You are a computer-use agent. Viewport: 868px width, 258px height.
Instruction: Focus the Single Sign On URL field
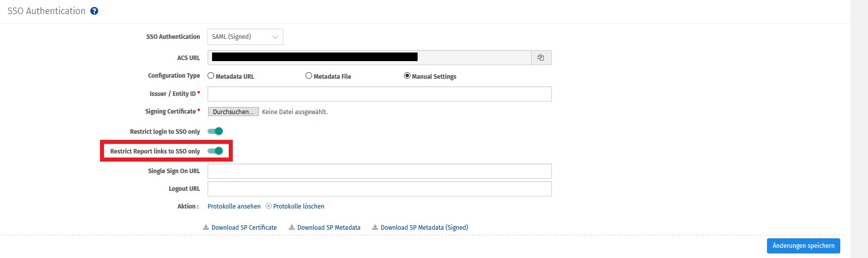[x=379, y=171]
